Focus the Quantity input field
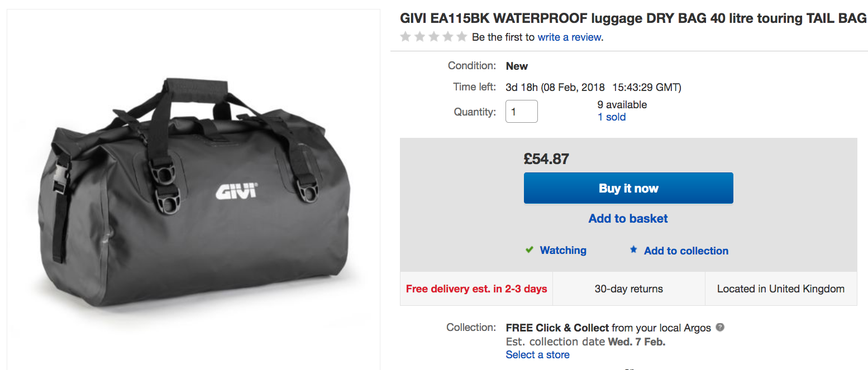 521,112
